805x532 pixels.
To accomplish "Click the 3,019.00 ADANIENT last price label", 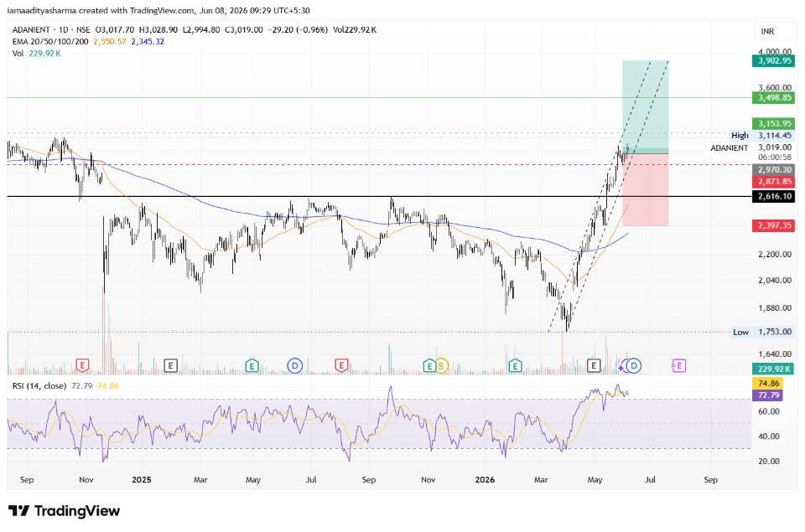I will tap(775, 147).
